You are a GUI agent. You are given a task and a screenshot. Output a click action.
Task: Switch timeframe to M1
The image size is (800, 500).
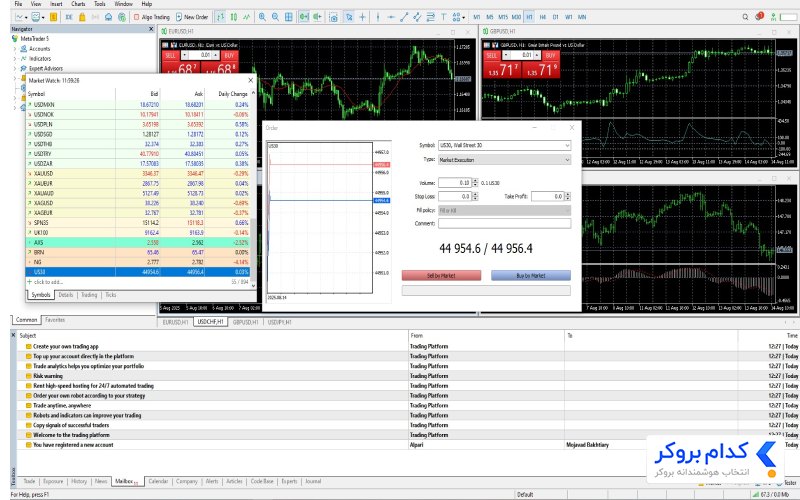(x=477, y=17)
